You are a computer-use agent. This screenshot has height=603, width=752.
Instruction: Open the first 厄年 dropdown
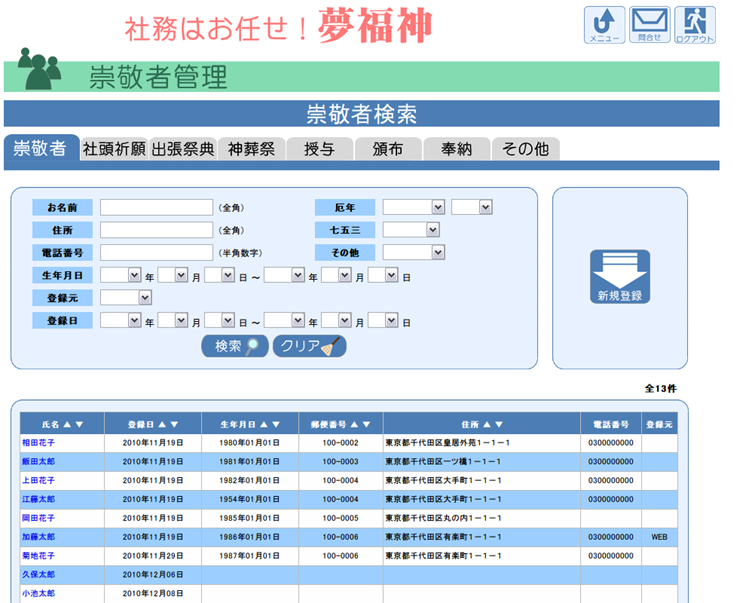click(x=438, y=207)
